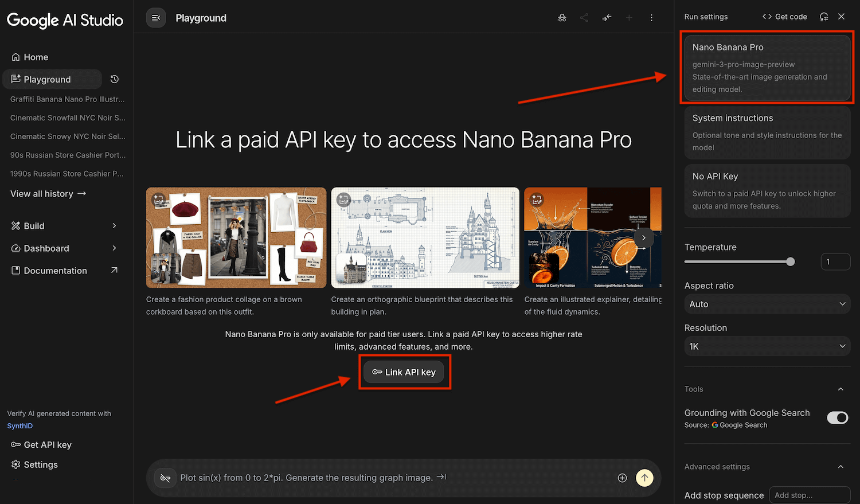Click the Link API key button
860x504 pixels.
[x=404, y=372]
